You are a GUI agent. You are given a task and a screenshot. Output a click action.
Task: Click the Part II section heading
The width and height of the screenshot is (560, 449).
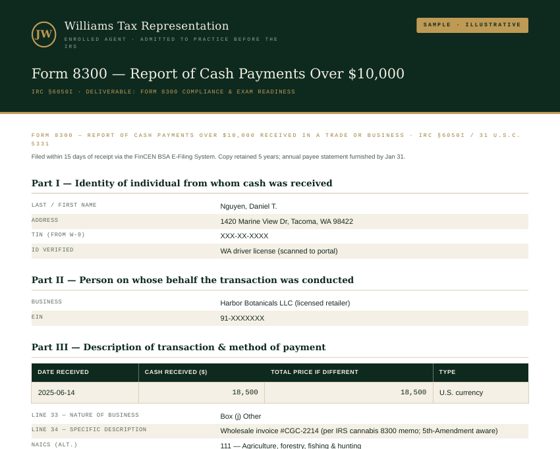click(192, 280)
